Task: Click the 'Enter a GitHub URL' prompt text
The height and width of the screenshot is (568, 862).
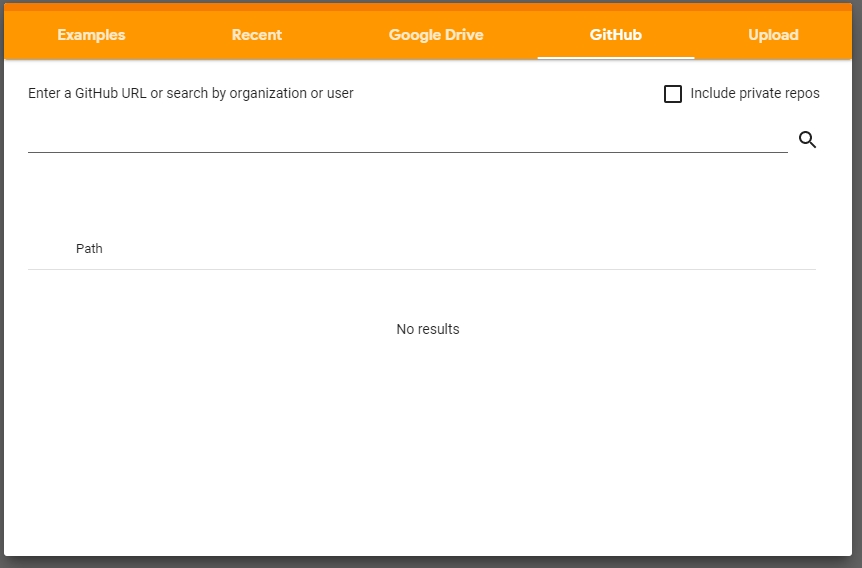Action: tap(191, 94)
